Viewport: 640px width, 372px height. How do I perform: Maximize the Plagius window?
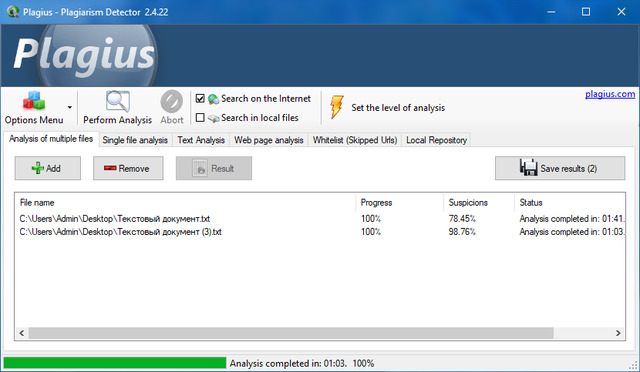(586, 12)
